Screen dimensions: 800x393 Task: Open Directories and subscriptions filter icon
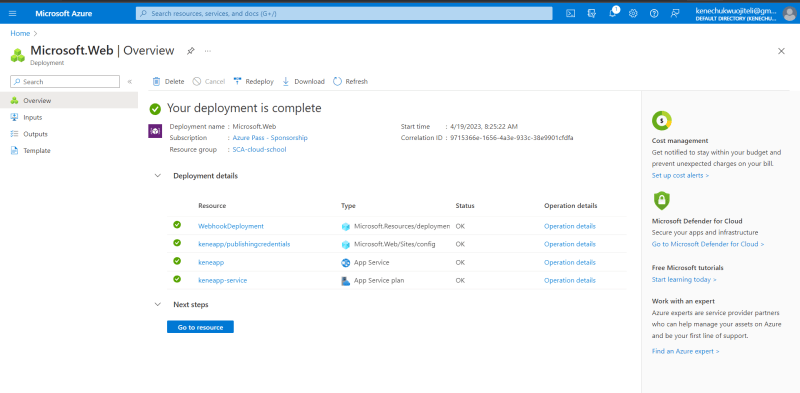point(592,13)
